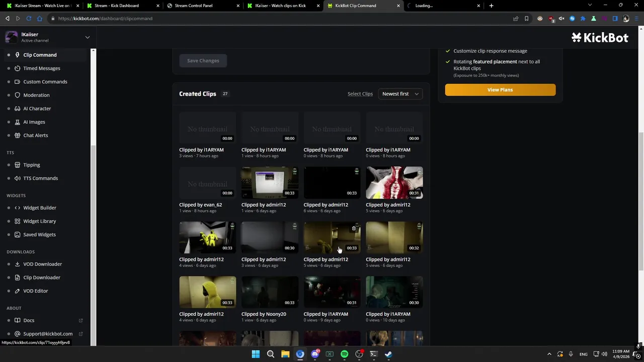Open the Extensions puzzle icon
The width and height of the screenshot is (644, 362).
point(583,19)
